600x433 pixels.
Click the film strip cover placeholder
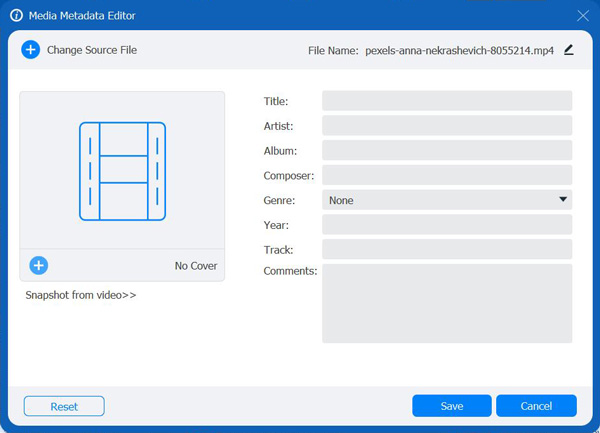click(x=122, y=171)
